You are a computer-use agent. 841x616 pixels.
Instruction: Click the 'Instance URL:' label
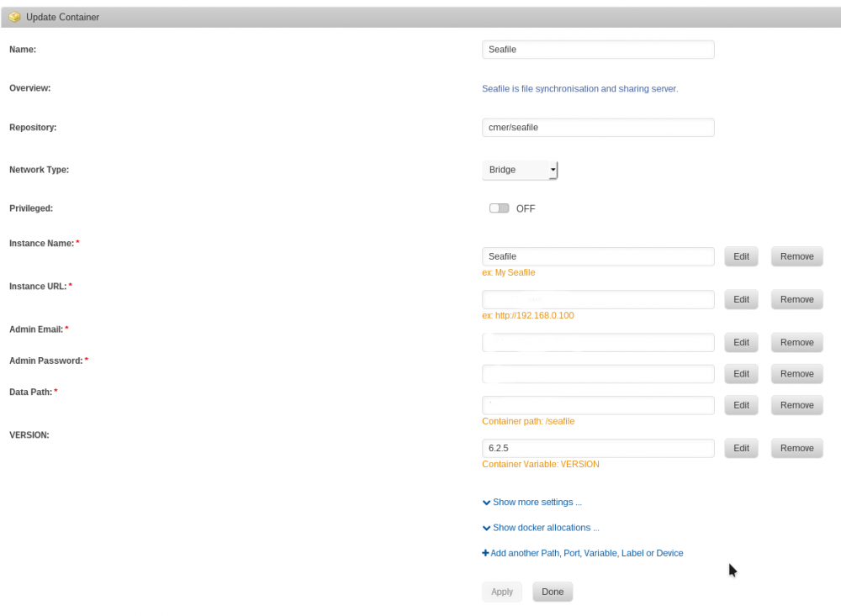[x=38, y=287]
